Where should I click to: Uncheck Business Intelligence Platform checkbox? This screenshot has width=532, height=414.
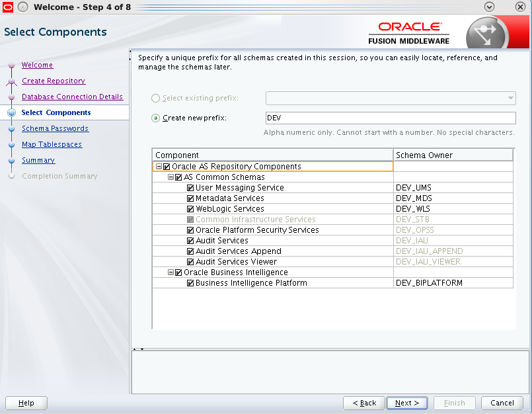click(190, 283)
